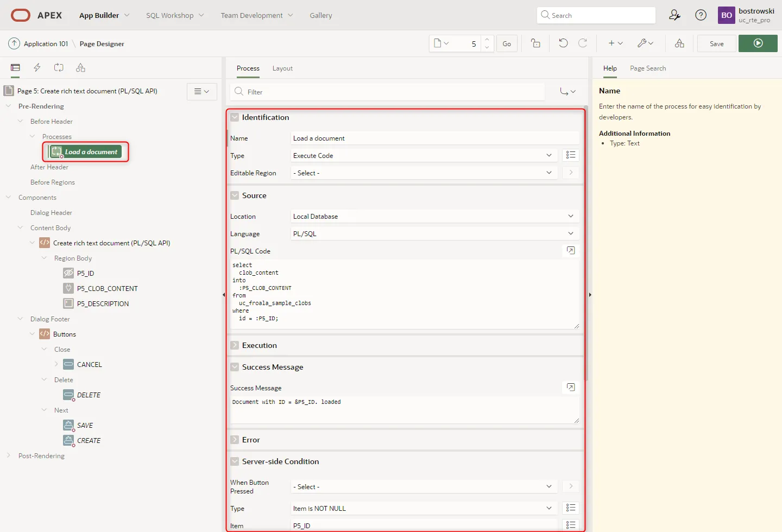Run the page with the green play button
The width and height of the screenshot is (782, 532).
click(x=758, y=43)
